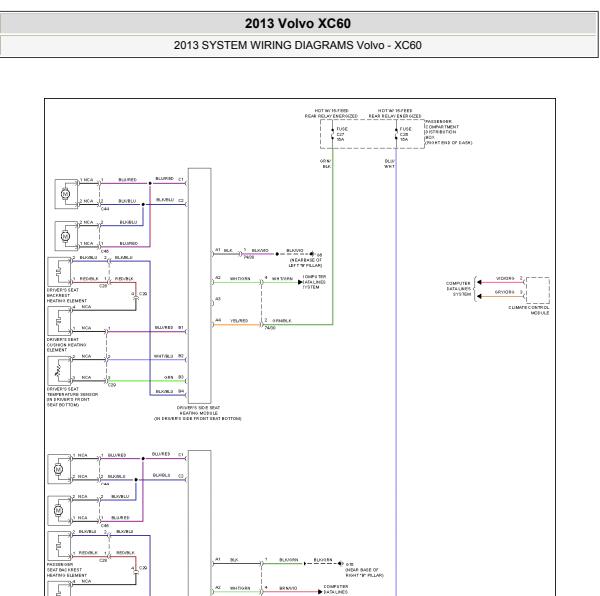This screenshot has height=596, width=600.
Task: Select the ground symbol near left "B" pillar
Action: (x=312, y=254)
